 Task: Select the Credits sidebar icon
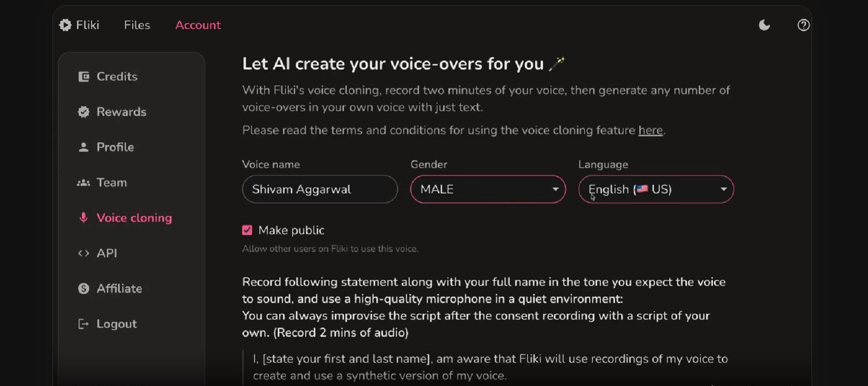click(x=83, y=76)
